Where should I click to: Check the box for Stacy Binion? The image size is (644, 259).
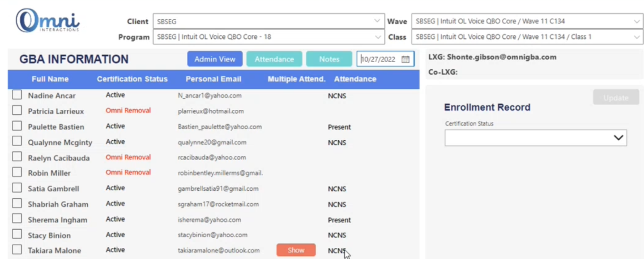coord(17,234)
